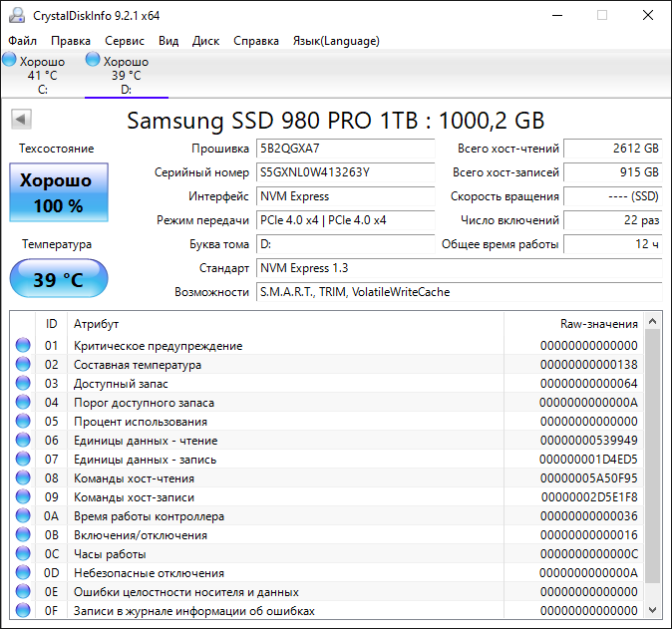The image size is (672, 629).
Task: Open the Правка menu
Action: 71,41
